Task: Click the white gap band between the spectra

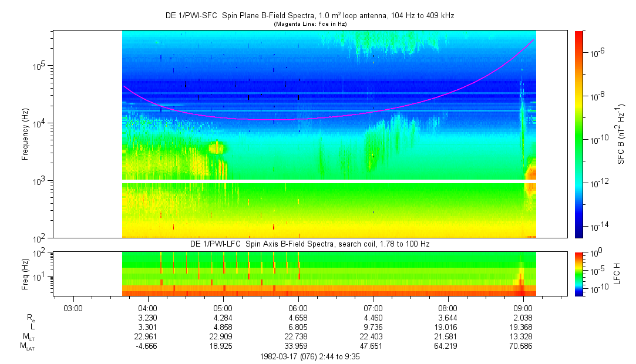Action: click(x=329, y=181)
